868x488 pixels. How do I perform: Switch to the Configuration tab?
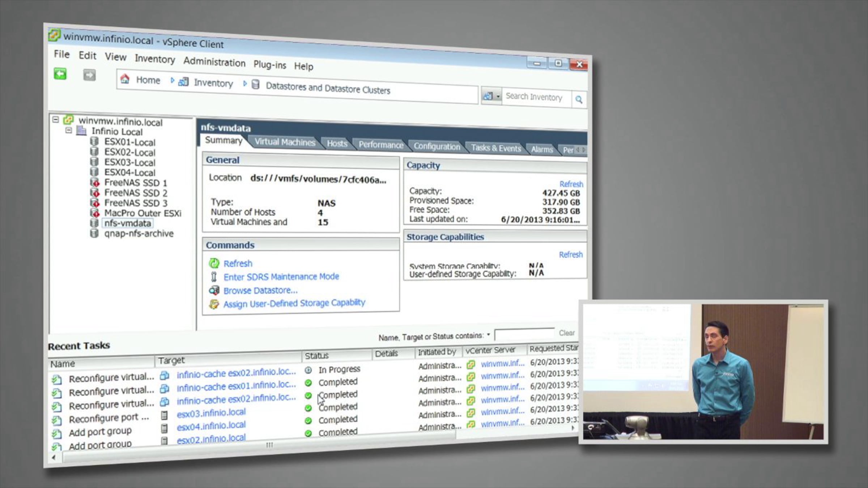[x=437, y=146]
